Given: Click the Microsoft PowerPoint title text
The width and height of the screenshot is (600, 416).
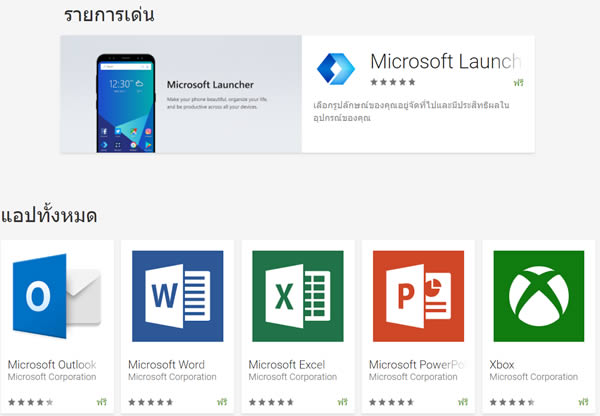Looking at the screenshot, I should click(416, 365).
